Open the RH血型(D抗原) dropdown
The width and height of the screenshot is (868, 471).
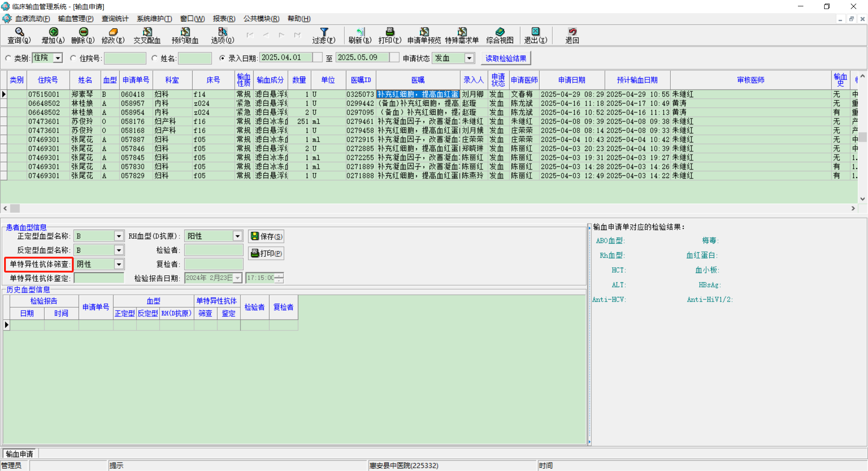(x=237, y=236)
